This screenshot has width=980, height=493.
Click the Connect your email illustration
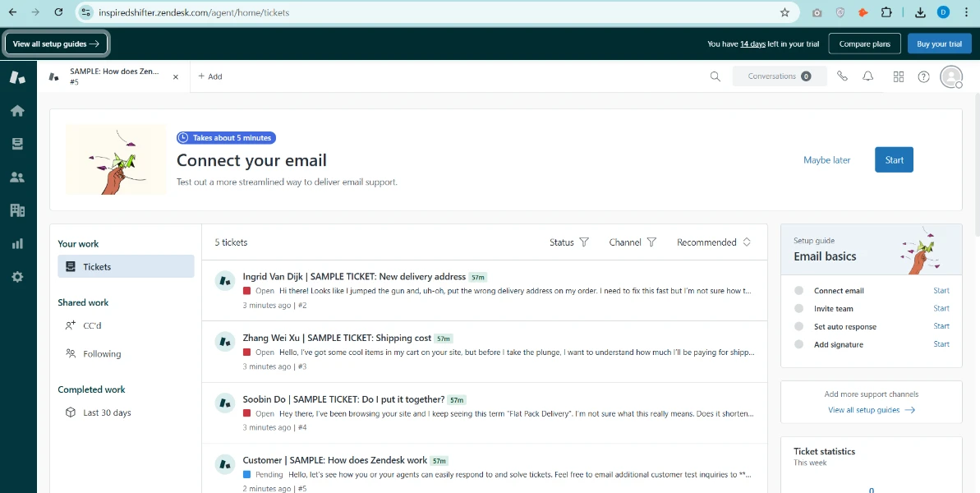117,159
